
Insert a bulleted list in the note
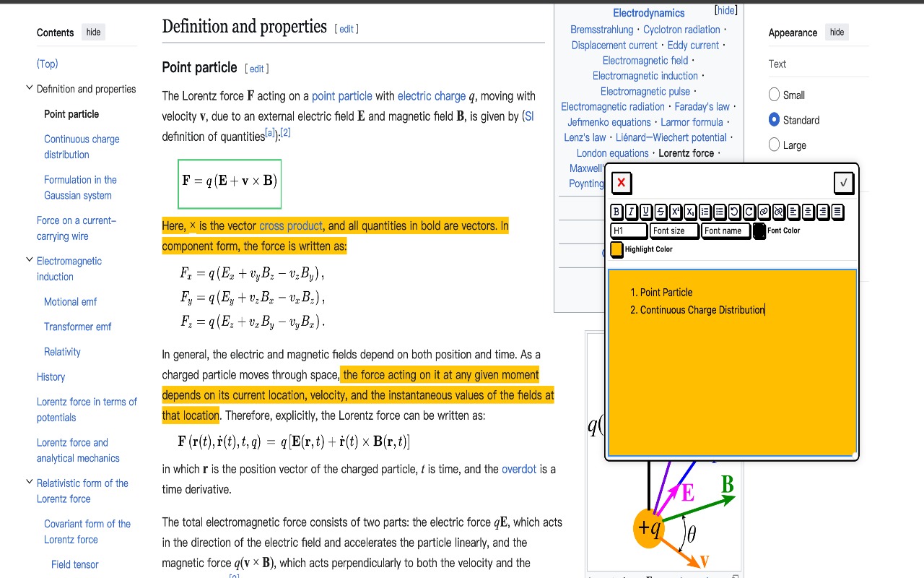(x=720, y=212)
